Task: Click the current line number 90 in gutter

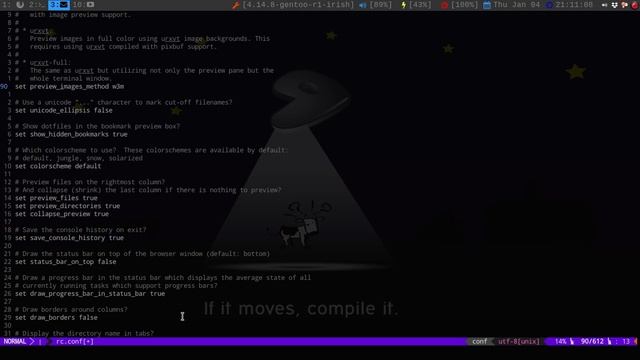Action: [4, 87]
